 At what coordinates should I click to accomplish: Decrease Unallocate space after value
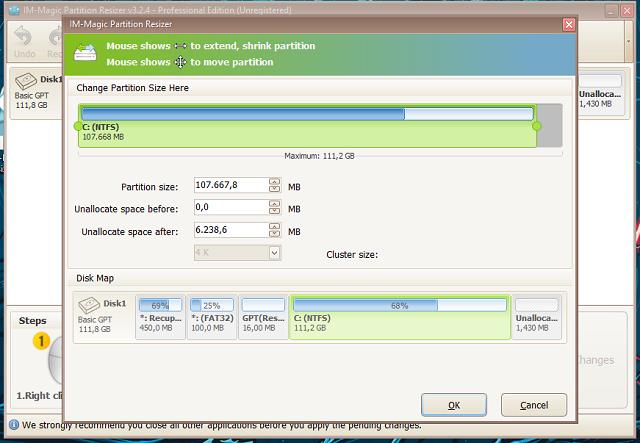click(x=275, y=234)
